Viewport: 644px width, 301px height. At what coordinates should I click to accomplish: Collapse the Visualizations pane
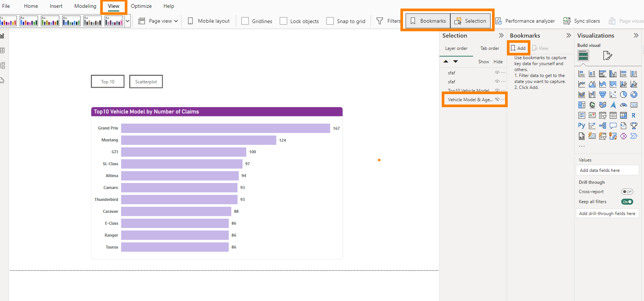(x=636, y=36)
